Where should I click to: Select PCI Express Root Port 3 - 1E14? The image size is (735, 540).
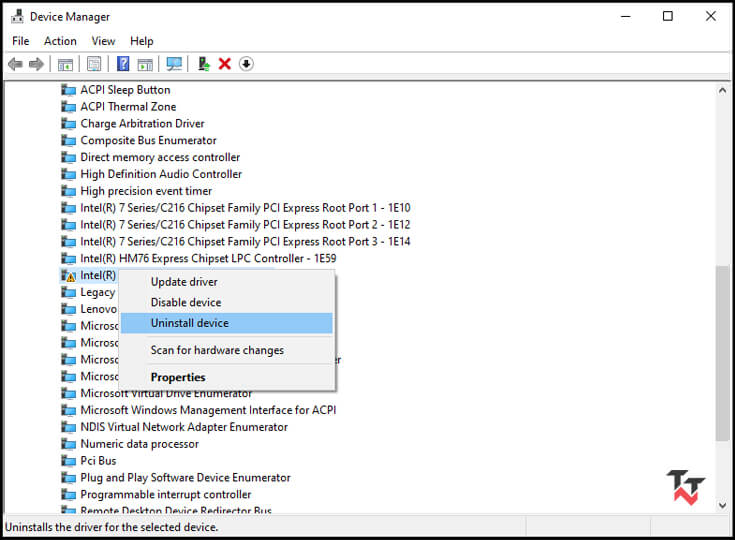pos(245,242)
